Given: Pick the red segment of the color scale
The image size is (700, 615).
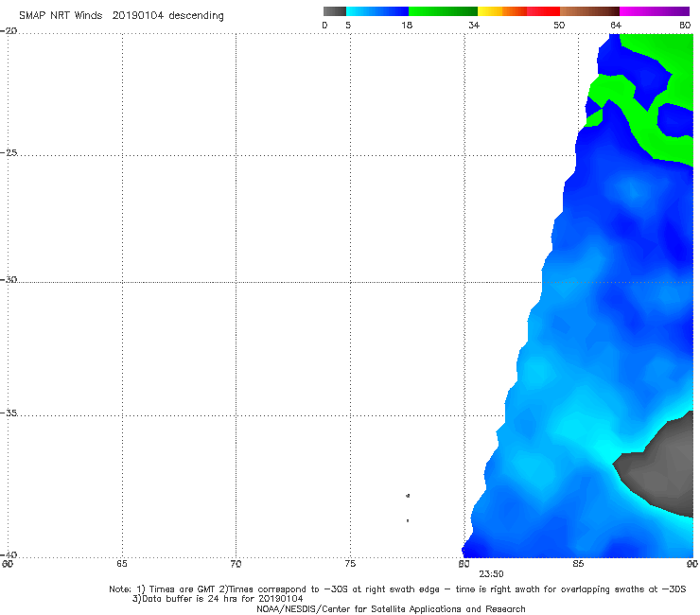Looking at the screenshot, I should [x=543, y=11].
